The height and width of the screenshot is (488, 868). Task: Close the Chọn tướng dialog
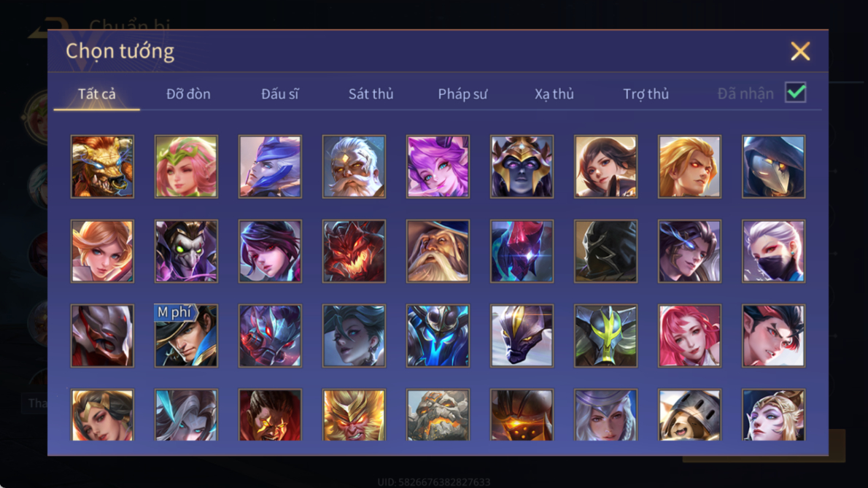click(x=800, y=51)
